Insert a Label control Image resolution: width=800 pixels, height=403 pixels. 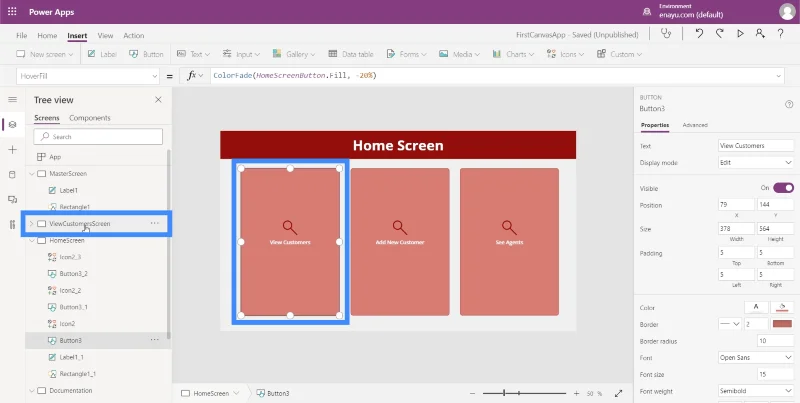coord(102,54)
